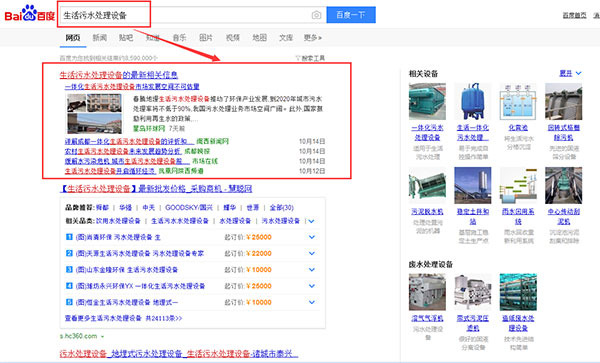Open the 回转式格栅除污机 image
600x363 pixels.
(564, 101)
